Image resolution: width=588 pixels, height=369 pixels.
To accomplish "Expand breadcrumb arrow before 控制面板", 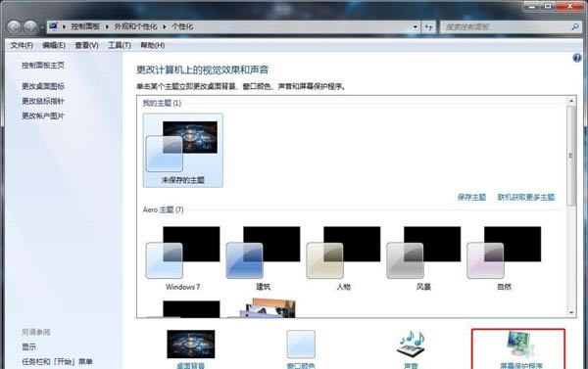I will coord(64,26).
